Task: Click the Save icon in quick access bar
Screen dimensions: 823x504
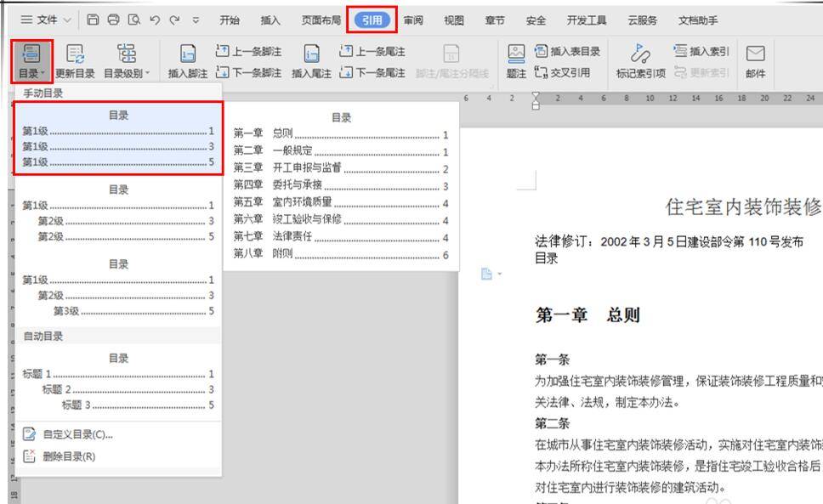Action: point(93,20)
